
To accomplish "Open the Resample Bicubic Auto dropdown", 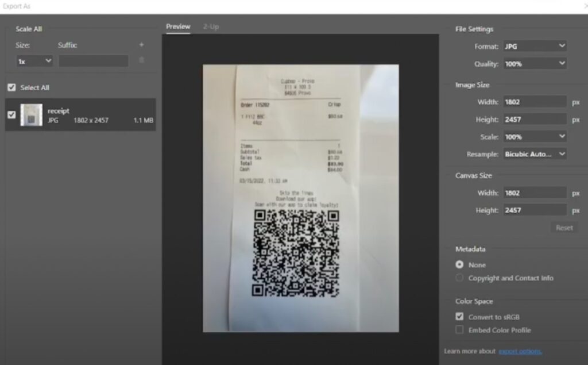I will tap(535, 154).
